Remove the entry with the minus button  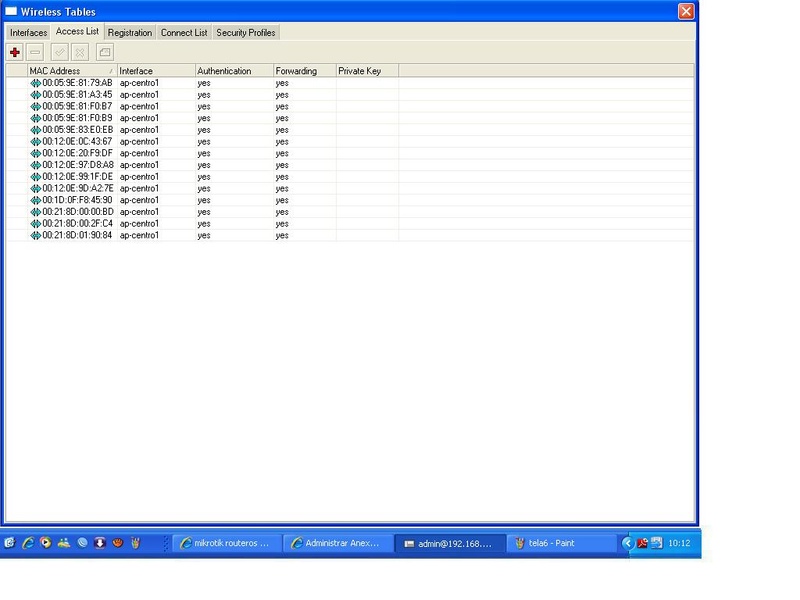tap(35, 52)
